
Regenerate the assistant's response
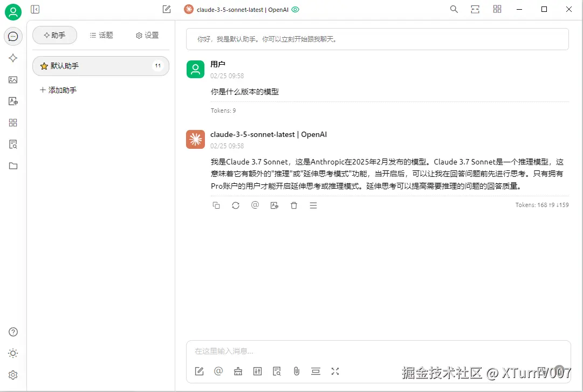point(236,205)
